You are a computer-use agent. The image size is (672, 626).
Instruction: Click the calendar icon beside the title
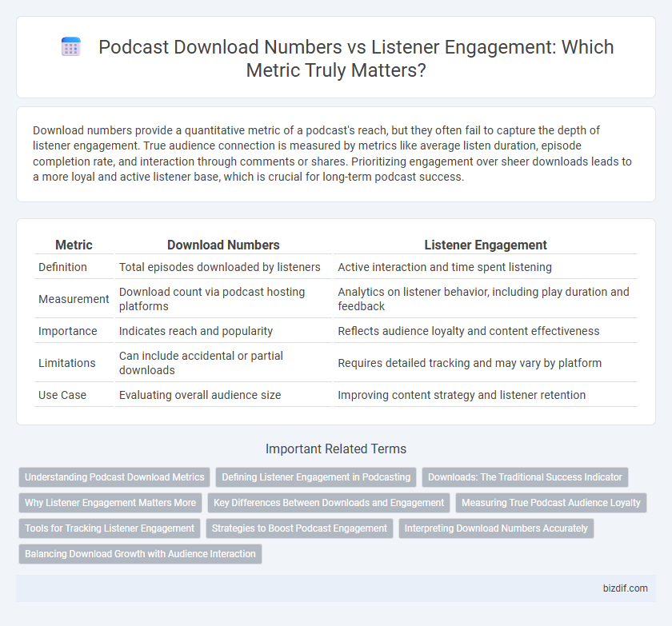[x=71, y=46]
